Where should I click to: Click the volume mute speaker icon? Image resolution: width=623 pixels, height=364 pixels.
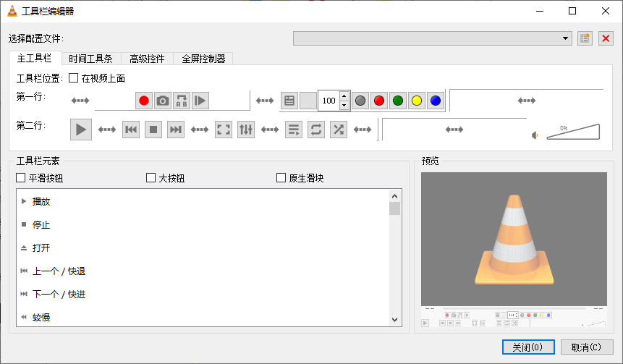click(535, 135)
